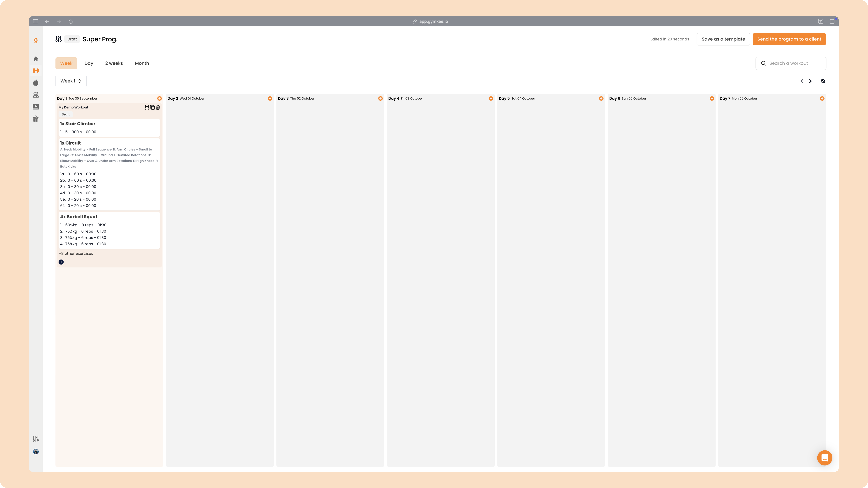The image size is (868, 488).
Task: Toggle the browser sidebar panel icon
Action: [x=35, y=21]
